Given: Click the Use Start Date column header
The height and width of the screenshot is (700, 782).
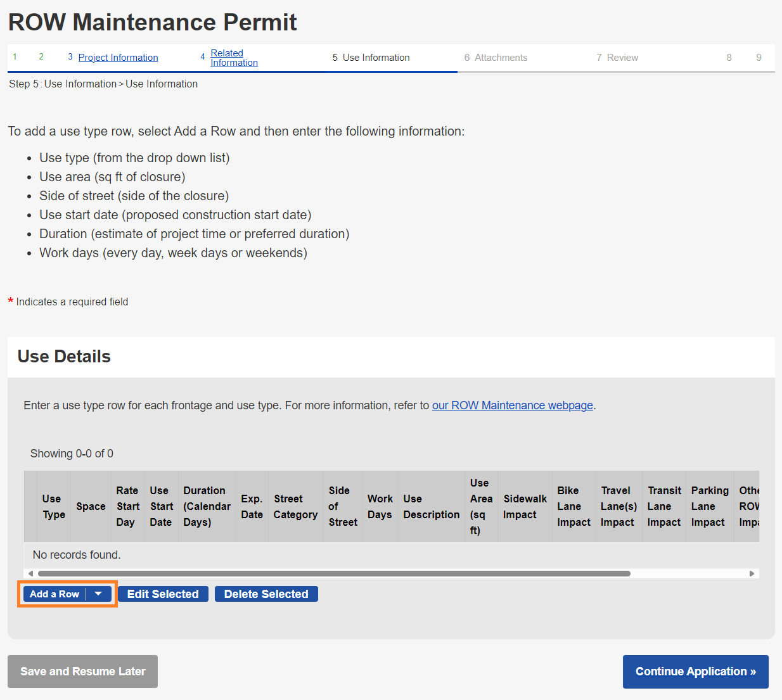Looking at the screenshot, I should 161,507.
